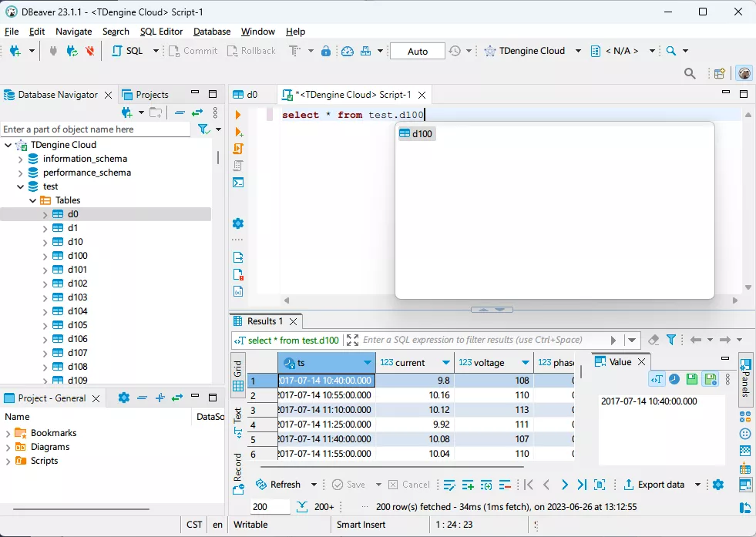Go to next page of results arrow
This screenshot has height=537, width=756.
pyautogui.click(x=564, y=485)
